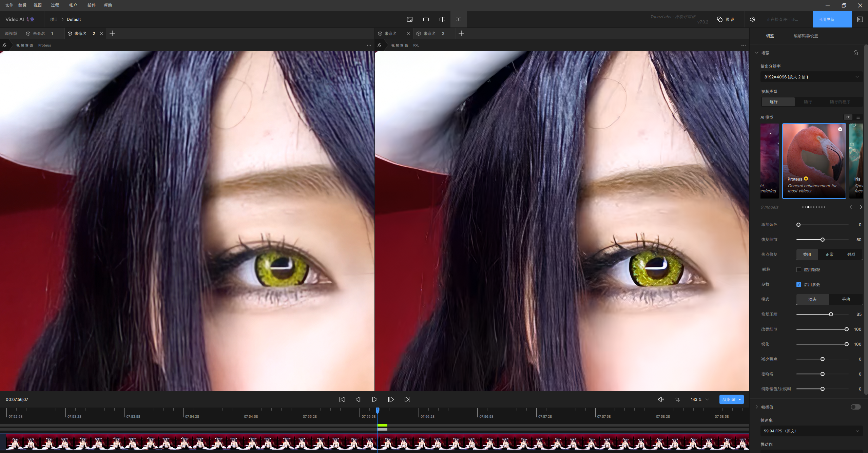
Task: Click the fx icon in left pane
Action: click(x=4, y=45)
